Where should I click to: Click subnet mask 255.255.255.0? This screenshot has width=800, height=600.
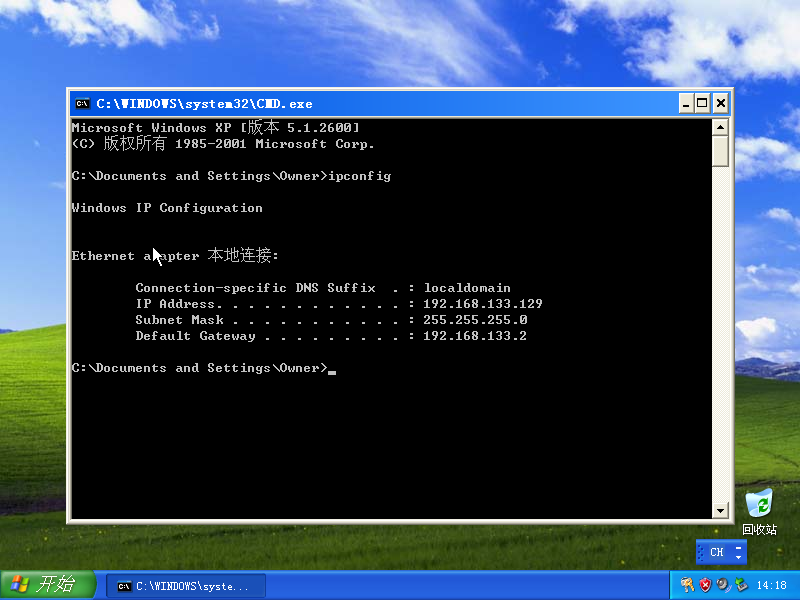click(x=474, y=320)
